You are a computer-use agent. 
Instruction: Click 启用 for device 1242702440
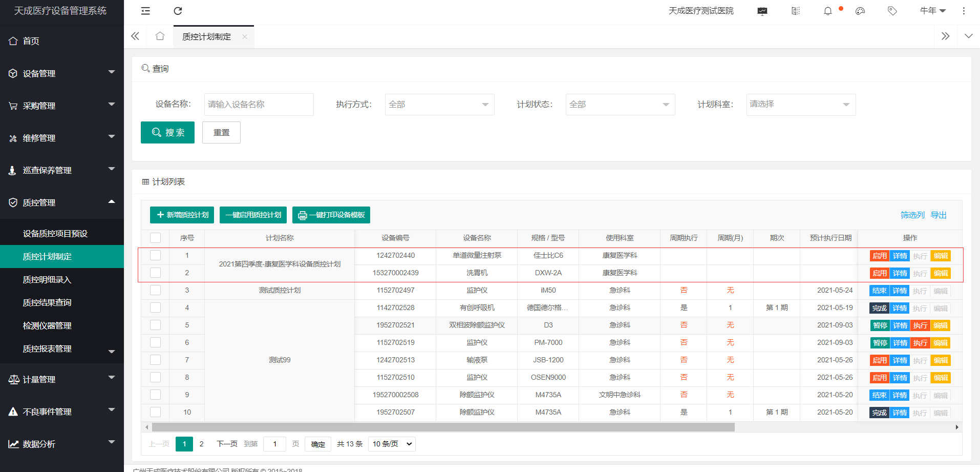pyautogui.click(x=880, y=256)
